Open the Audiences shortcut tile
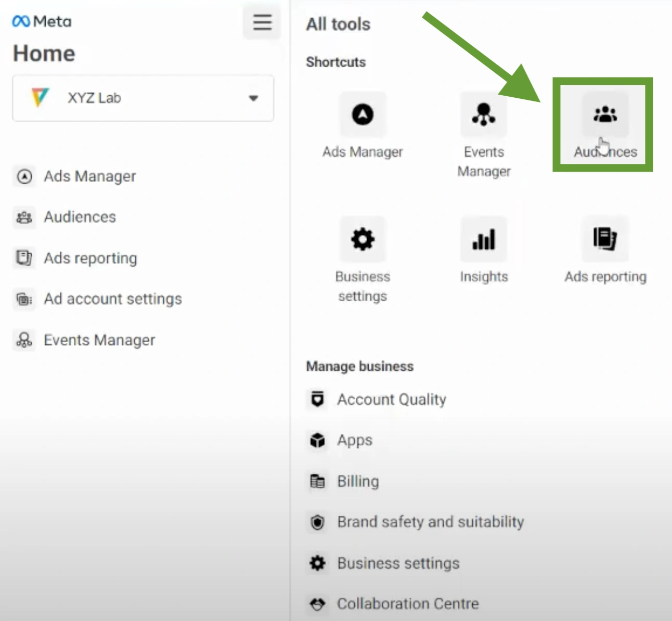This screenshot has width=672, height=621. (x=605, y=126)
